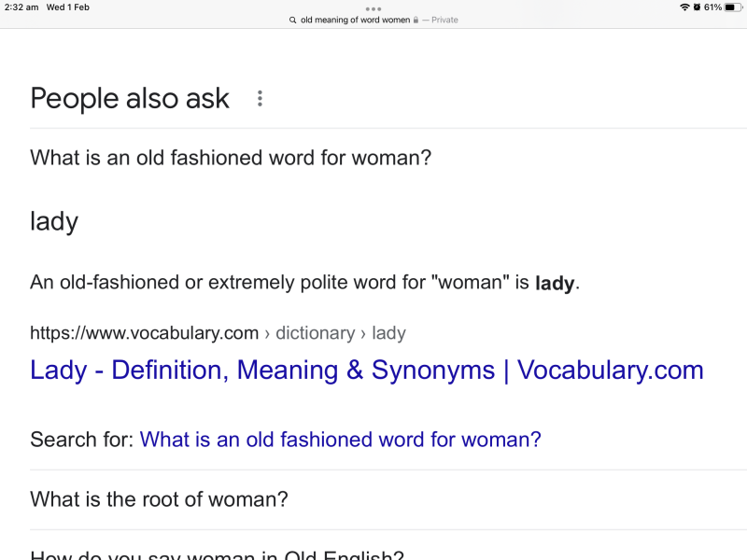
Task: Tap the alarm icon in status bar
Action: click(x=697, y=7)
